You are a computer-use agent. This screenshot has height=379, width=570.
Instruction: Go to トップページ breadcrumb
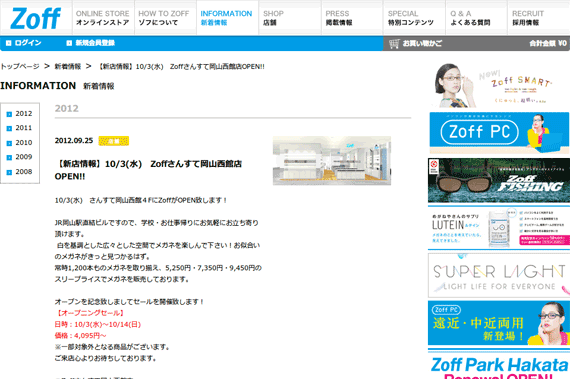pyautogui.click(x=20, y=66)
